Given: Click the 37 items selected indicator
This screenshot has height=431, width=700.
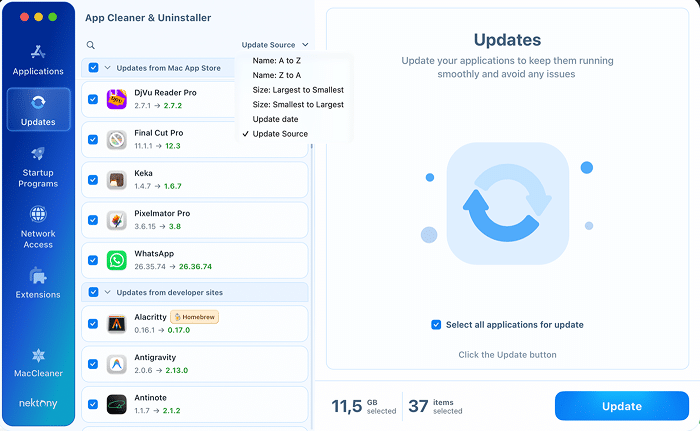Looking at the screenshot, I should [435, 406].
